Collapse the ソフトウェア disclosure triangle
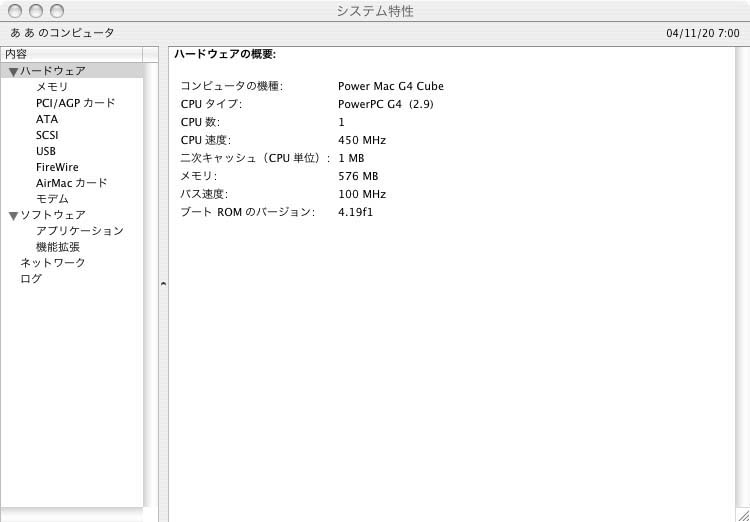Image resolution: width=750 pixels, height=522 pixels. pos(13,216)
